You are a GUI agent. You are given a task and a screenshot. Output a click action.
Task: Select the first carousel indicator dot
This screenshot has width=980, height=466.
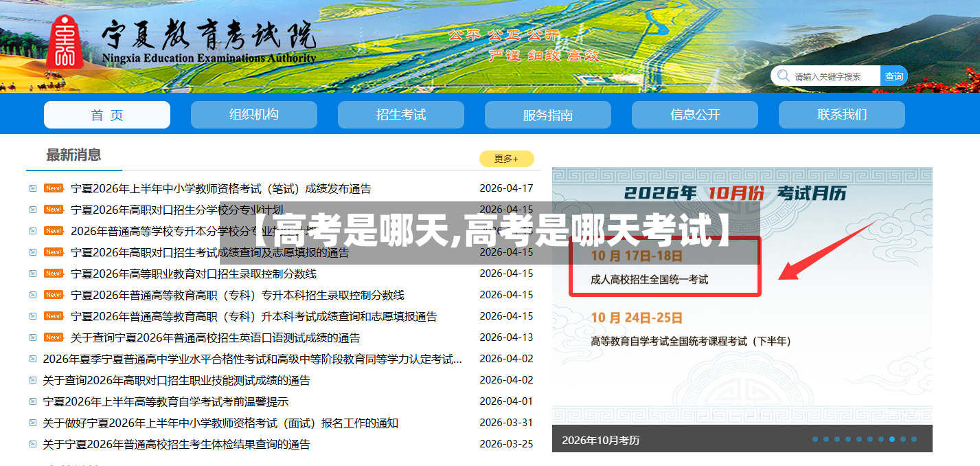click(x=815, y=439)
